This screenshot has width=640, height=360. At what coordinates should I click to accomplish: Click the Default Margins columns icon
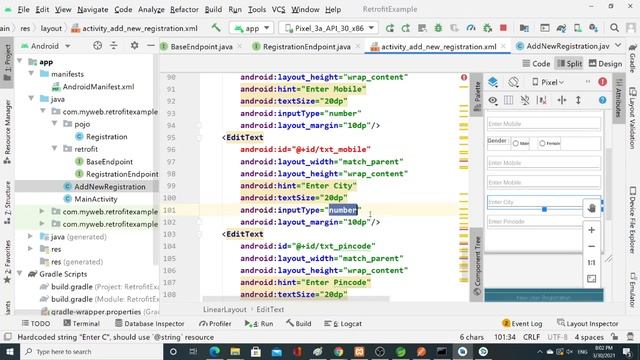(509, 100)
